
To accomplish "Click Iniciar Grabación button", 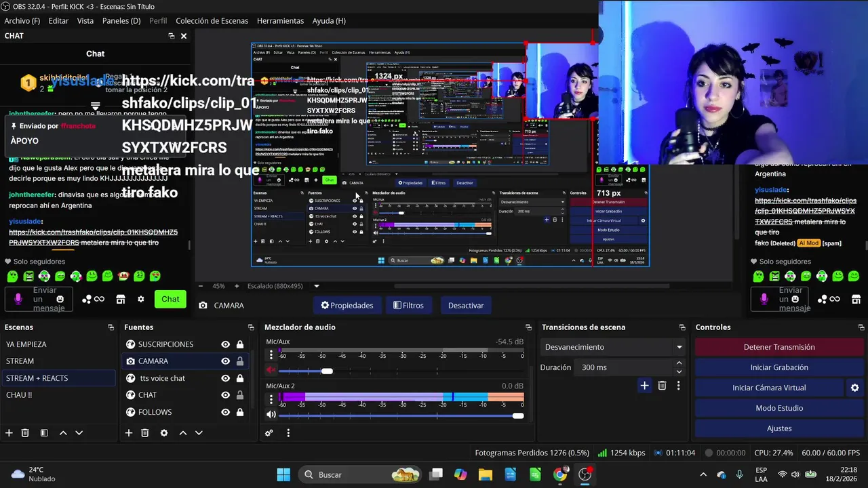I will [x=779, y=367].
